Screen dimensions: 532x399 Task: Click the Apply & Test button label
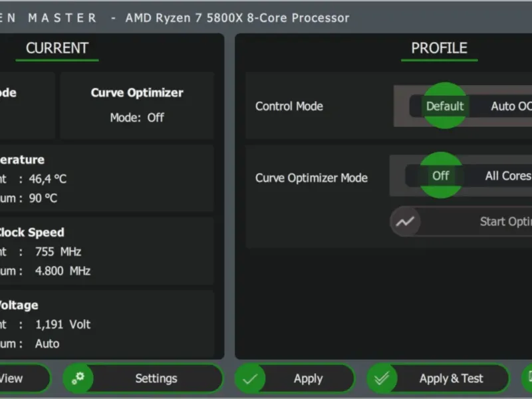pos(452,378)
